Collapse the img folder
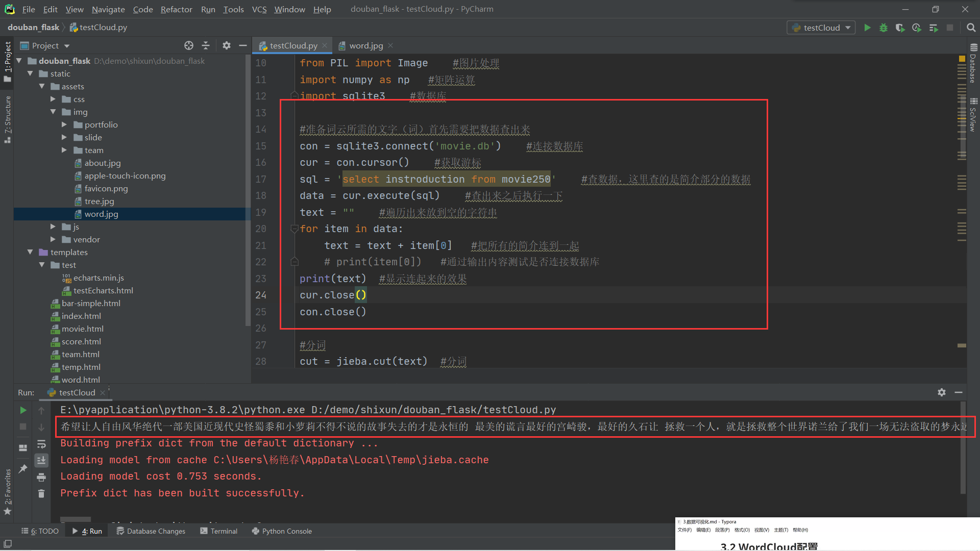Image resolution: width=980 pixels, height=551 pixels. (x=53, y=112)
